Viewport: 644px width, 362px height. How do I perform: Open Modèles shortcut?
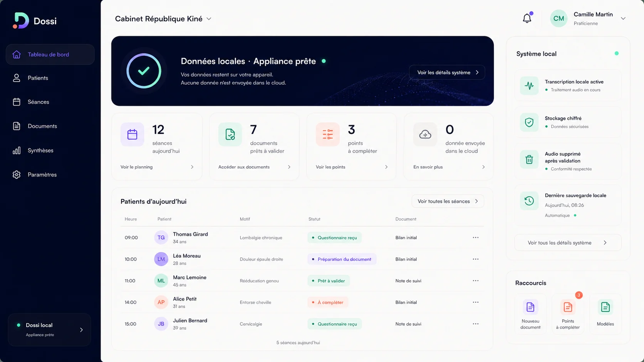coord(605,314)
